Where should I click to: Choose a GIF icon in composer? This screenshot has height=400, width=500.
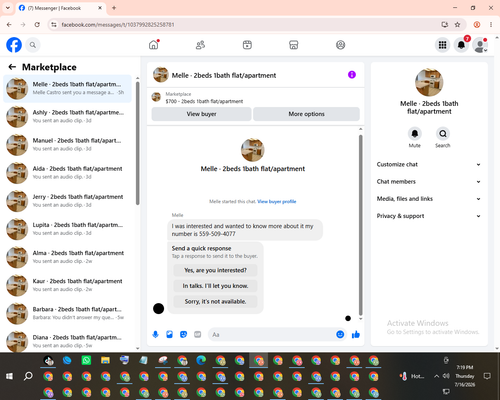point(198,334)
